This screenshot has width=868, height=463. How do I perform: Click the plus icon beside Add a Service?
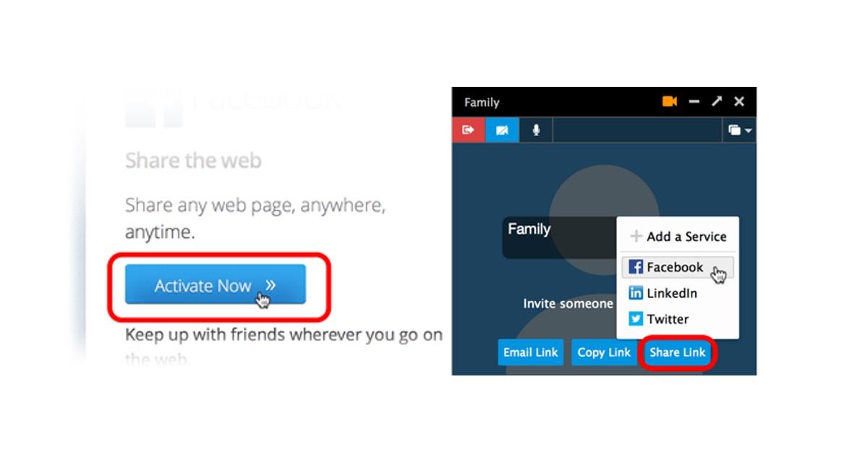click(x=636, y=236)
